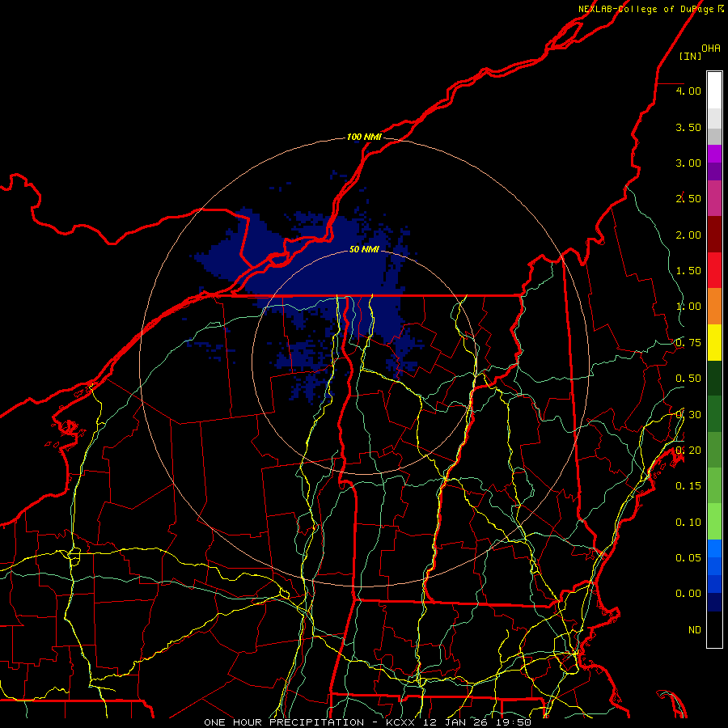
Task: Click the 0.30 legend value
Action: (x=688, y=415)
